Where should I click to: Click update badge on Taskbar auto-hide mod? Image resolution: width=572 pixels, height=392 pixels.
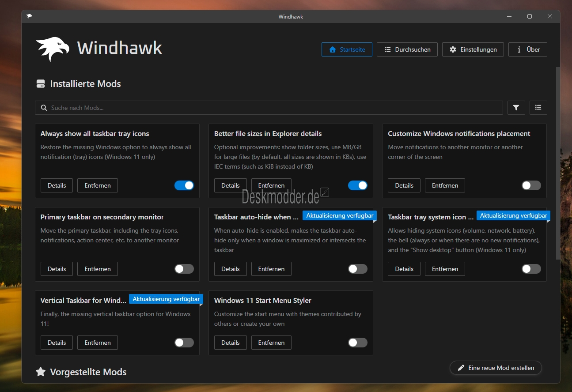[339, 215]
